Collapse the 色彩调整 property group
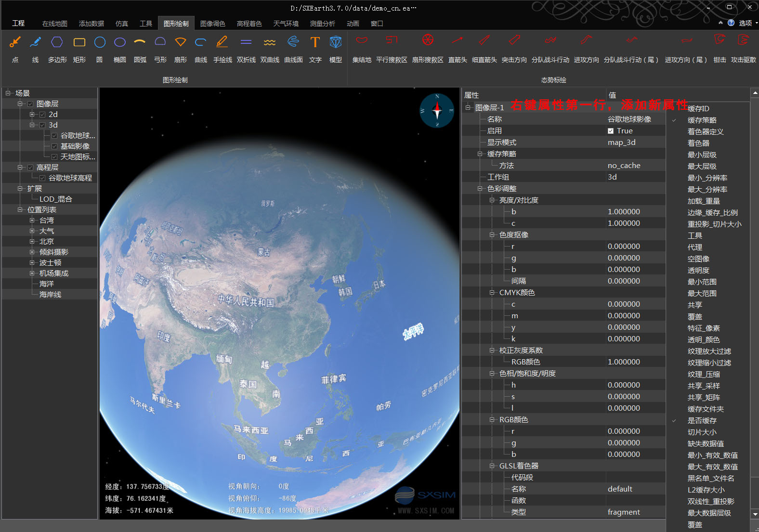Image resolution: width=759 pixels, height=532 pixels. (480, 189)
